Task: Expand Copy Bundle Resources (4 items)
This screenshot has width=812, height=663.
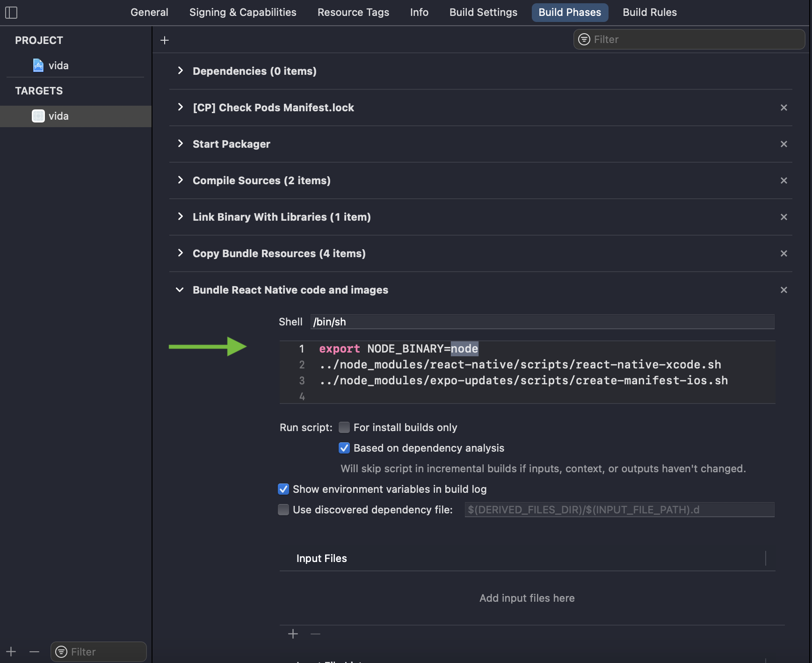Action: [x=181, y=253]
